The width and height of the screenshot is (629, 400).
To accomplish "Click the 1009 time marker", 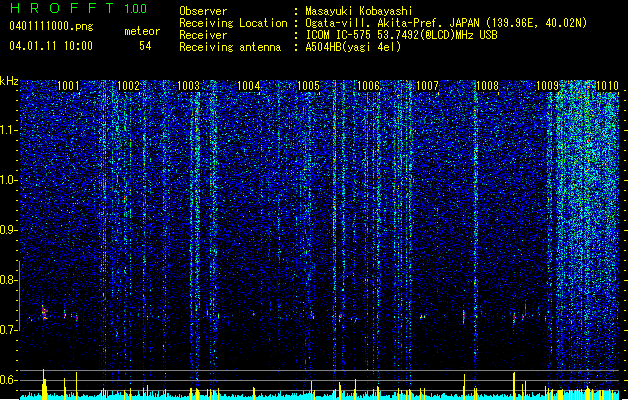I will click(547, 86).
